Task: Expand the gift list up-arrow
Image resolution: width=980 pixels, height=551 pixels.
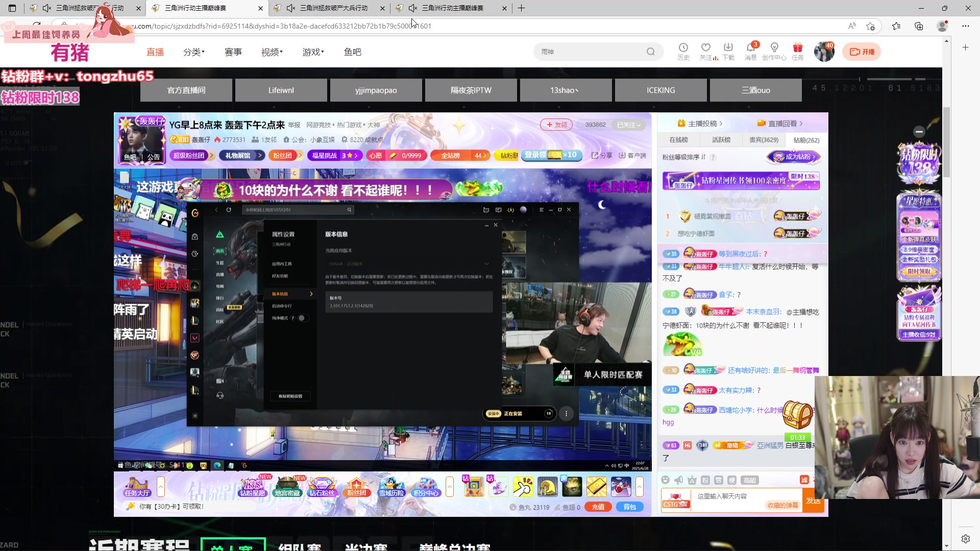Action: pos(640,487)
